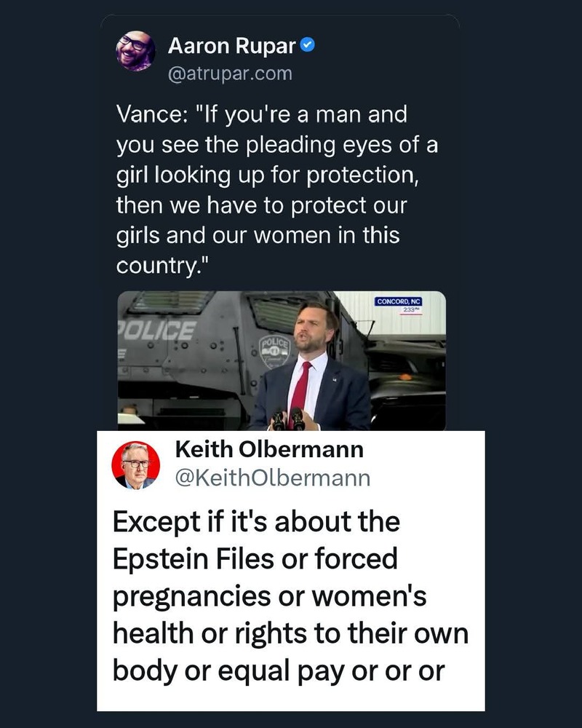Click the Keith Olbermann display name
The height and width of the screenshot is (728, 582).
point(269,449)
